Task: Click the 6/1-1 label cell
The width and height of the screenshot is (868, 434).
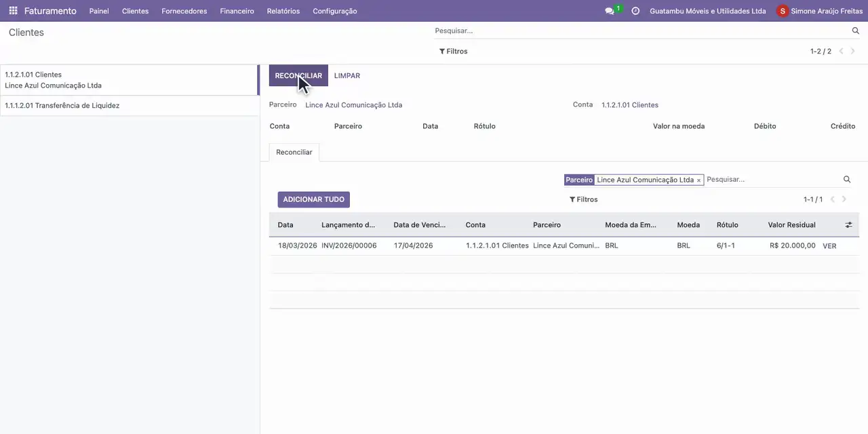Action: [726, 245]
